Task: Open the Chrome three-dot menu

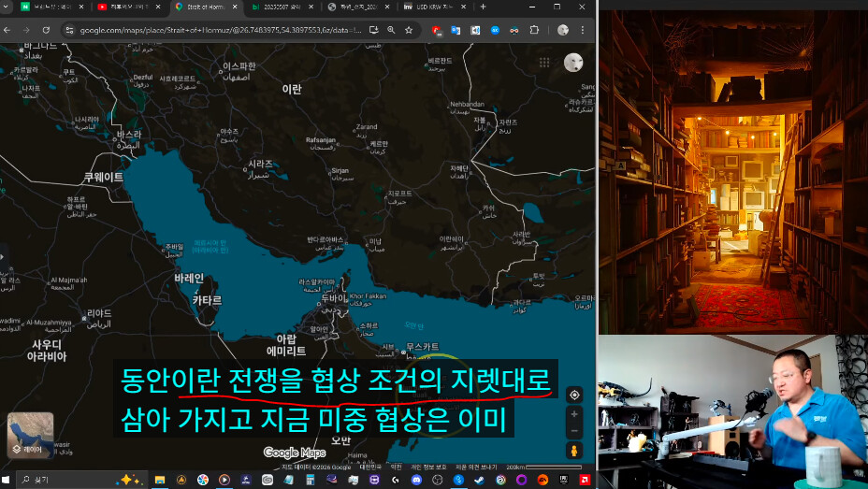Action: pyautogui.click(x=583, y=30)
